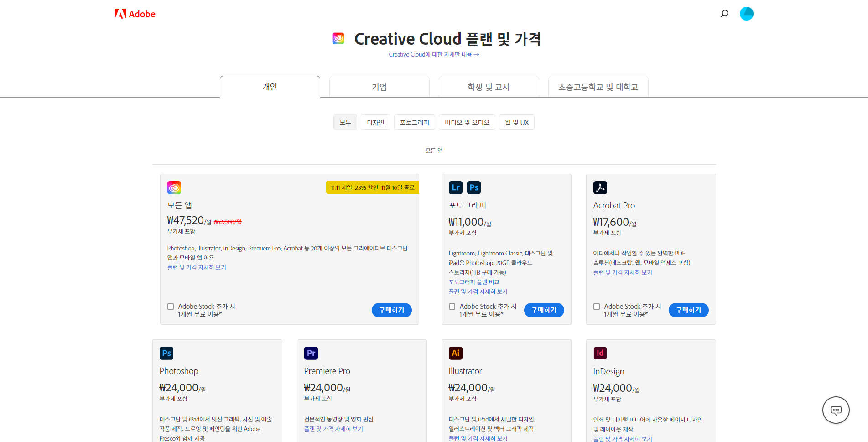Click the Creative Cloud icon in 모든 앱 card

click(x=174, y=187)
